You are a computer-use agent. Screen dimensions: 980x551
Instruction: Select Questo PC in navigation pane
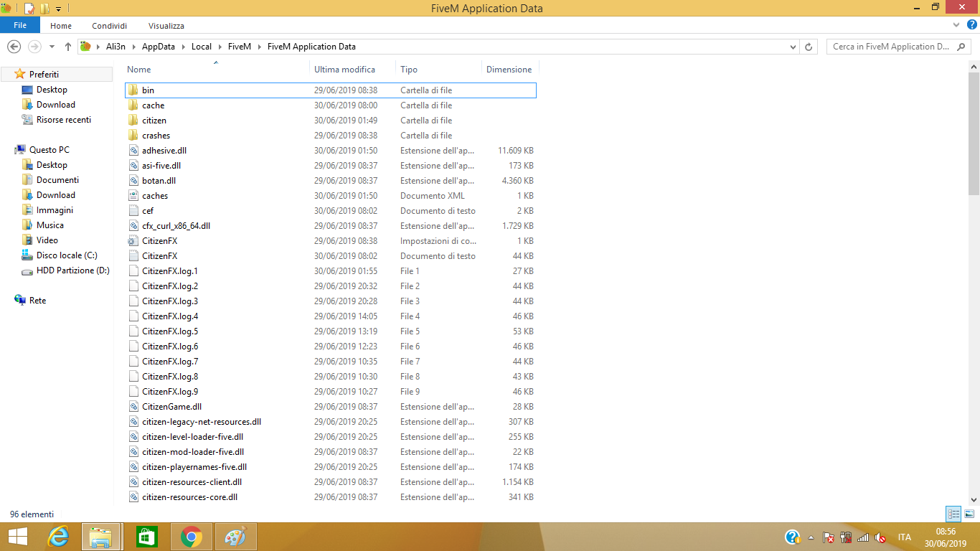click(50, 150)
